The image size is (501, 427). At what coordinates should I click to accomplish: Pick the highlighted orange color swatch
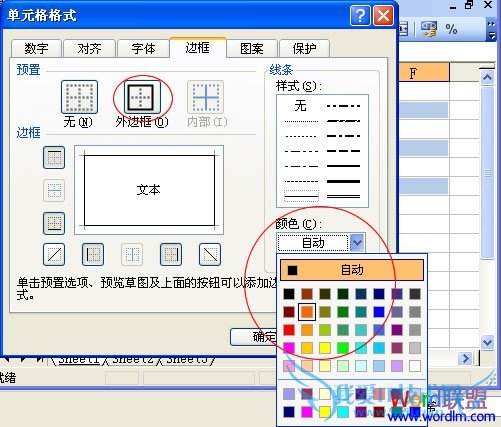coord(307,312)
